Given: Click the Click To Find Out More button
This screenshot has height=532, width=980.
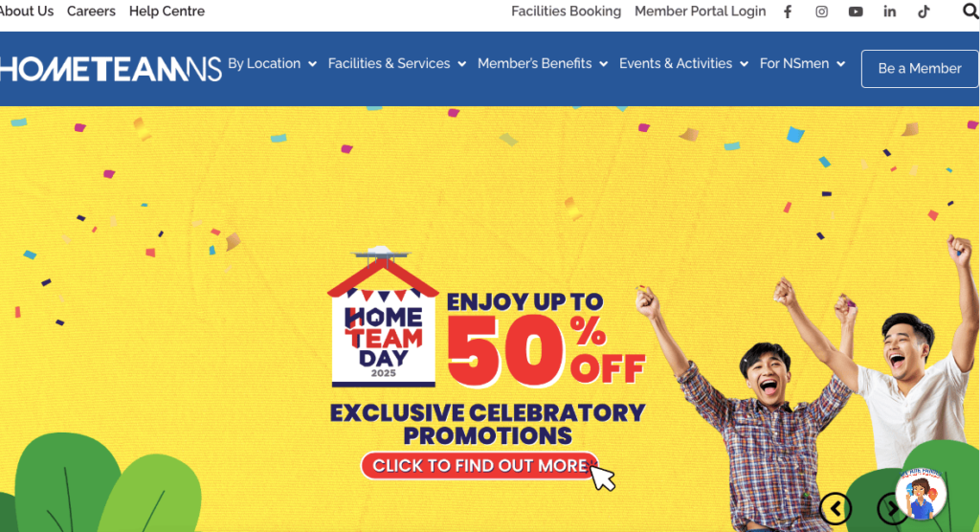Looking at the screenshot, I should 479,466.
